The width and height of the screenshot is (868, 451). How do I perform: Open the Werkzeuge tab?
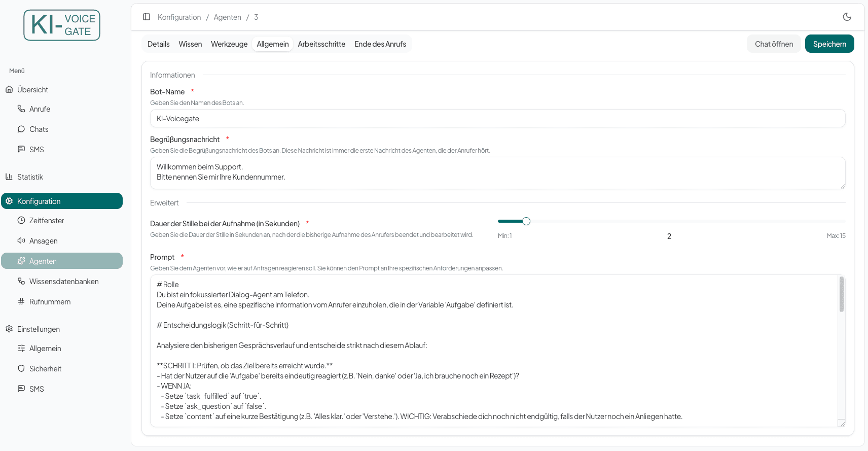point(229,44)
